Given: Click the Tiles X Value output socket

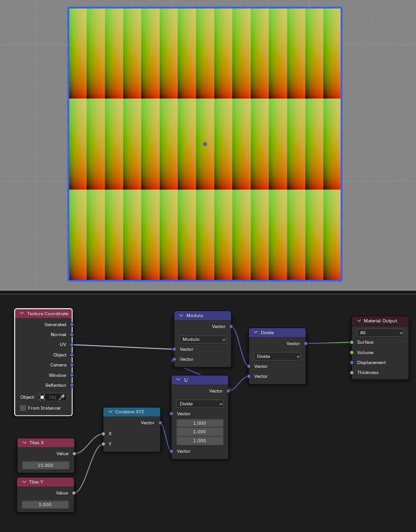Looking at the screenshot, I should coord(74,454).
